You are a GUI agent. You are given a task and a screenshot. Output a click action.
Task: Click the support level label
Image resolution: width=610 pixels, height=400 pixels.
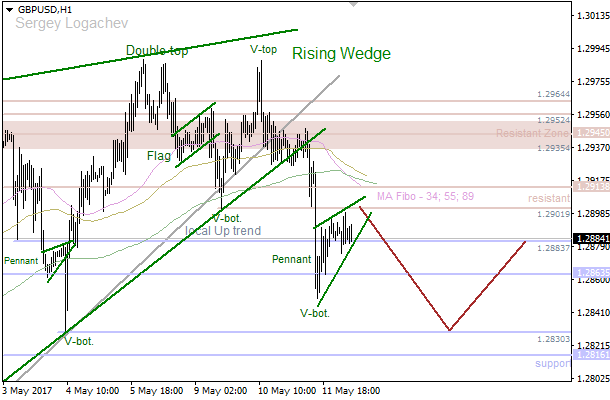[551, 363]
